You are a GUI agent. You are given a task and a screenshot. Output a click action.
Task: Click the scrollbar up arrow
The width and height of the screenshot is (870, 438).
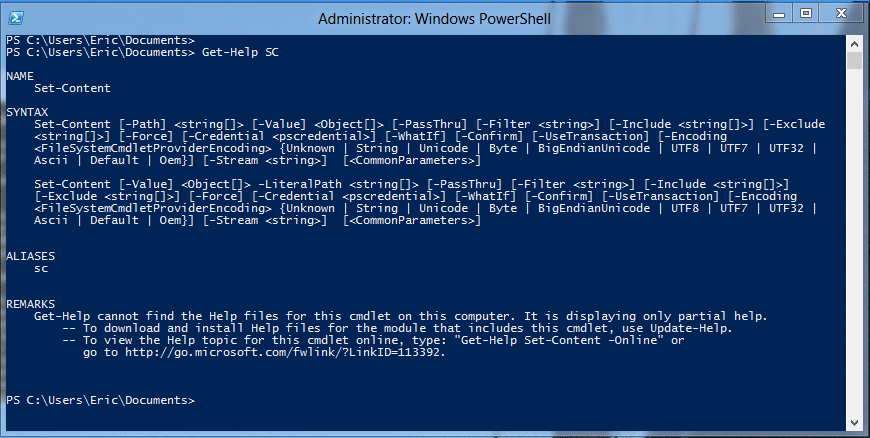click(854, 44)
